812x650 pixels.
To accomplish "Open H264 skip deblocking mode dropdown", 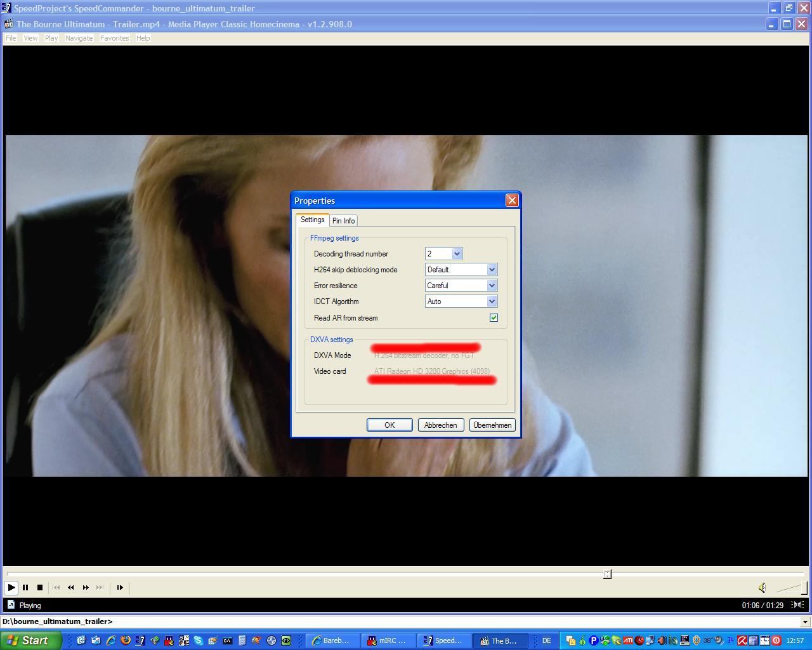I will coord(492,270).
